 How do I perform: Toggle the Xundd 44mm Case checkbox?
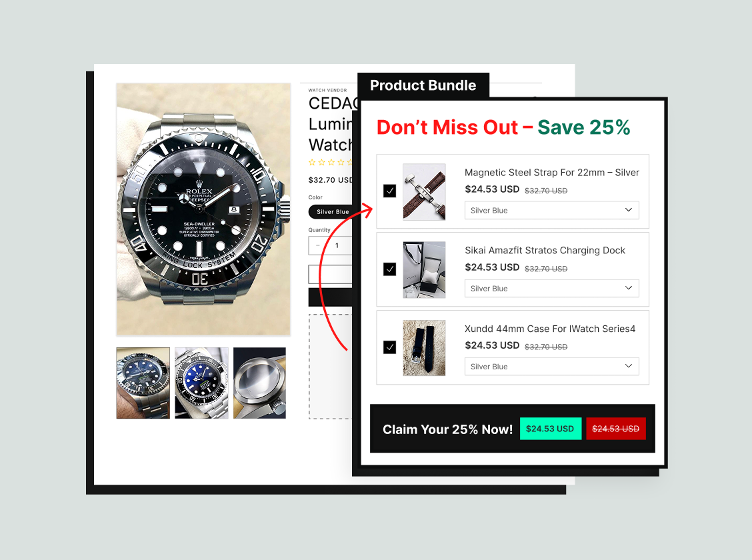pos(389,347)
